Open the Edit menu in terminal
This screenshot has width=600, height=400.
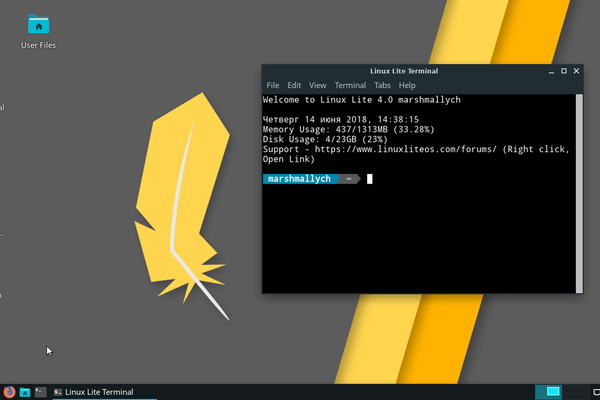(294, 85)
